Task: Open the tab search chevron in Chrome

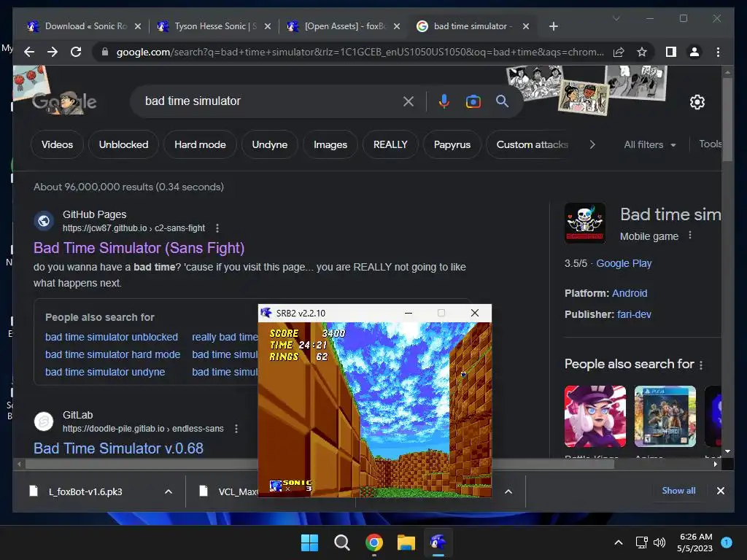Action: [x=616, y=18]
